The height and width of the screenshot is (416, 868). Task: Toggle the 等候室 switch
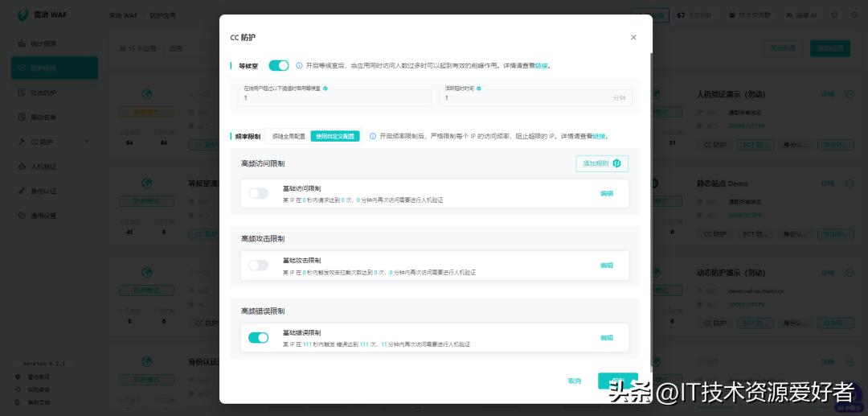[279, 65]
